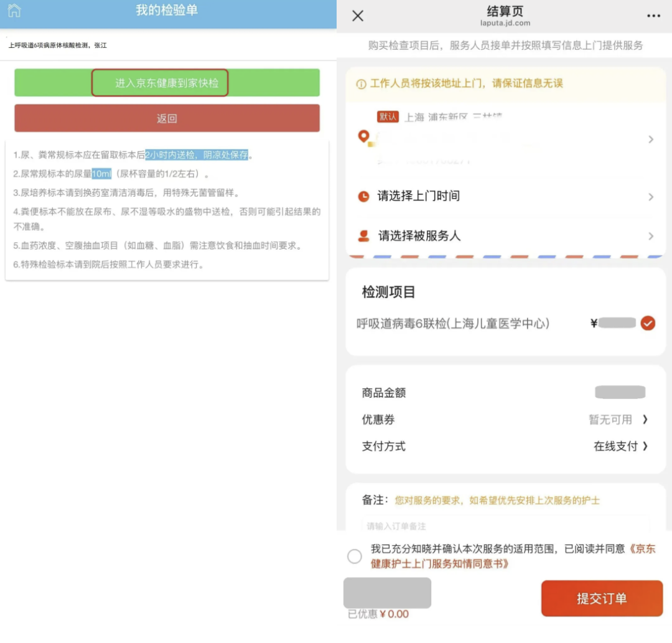Change 支付方式 online payment option

click(620, 446)
